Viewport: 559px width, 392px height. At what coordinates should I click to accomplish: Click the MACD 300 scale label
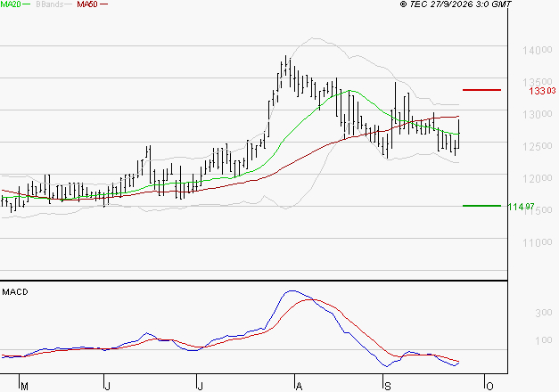pyautogui.click(x=544, y=313)
